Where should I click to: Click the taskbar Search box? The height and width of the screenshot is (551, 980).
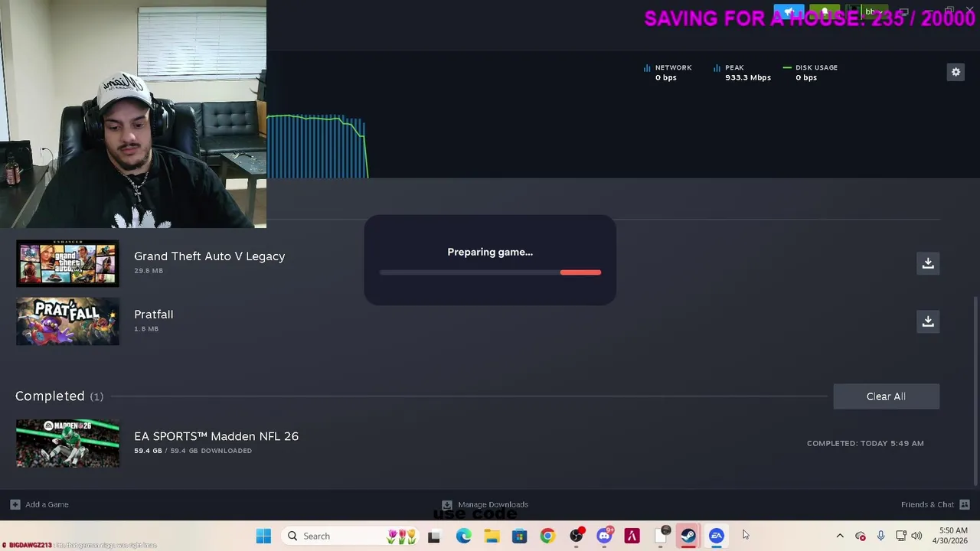point(350,536)
